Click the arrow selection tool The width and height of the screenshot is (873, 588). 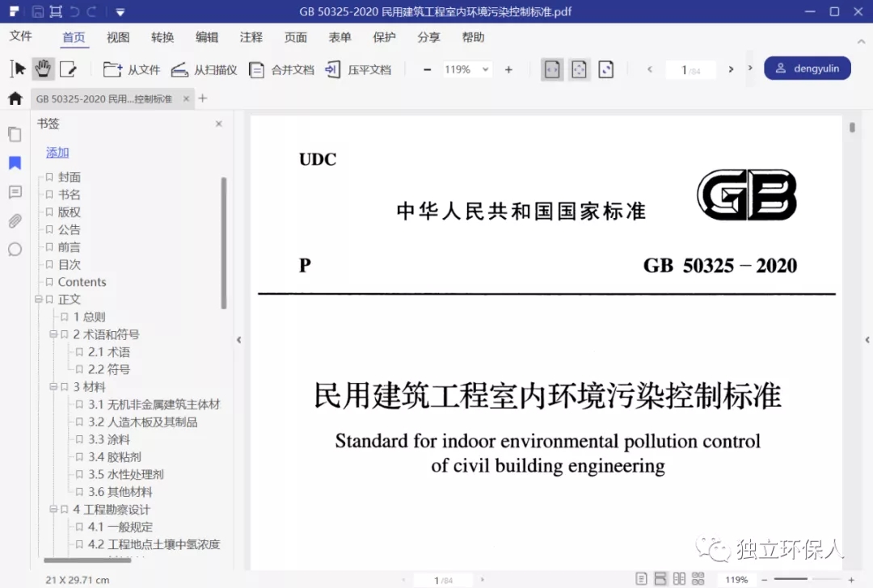coord(18,69)
